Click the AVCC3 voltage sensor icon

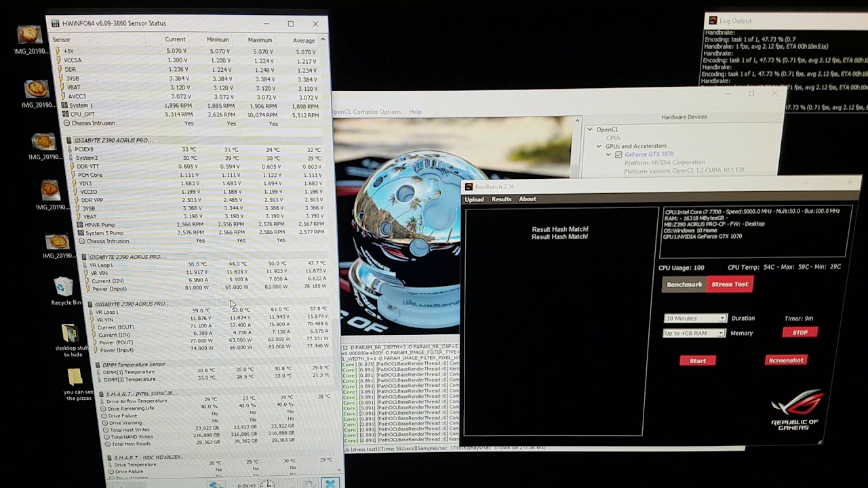(x=63, y=96)
